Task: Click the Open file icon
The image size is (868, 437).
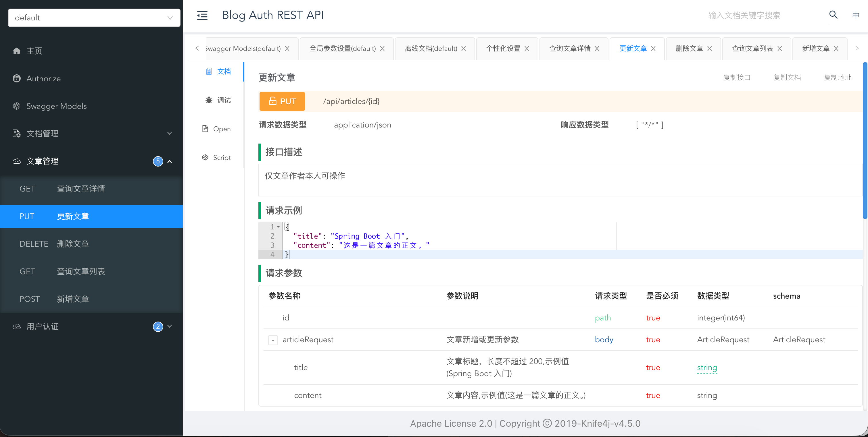Action: tap(205, 129)
